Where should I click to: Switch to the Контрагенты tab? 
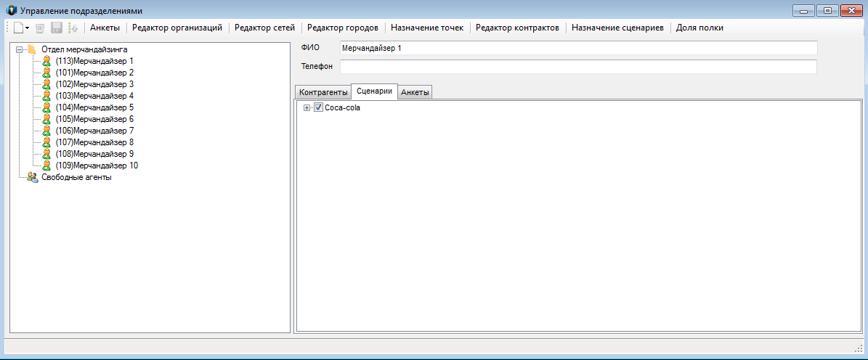323,92
